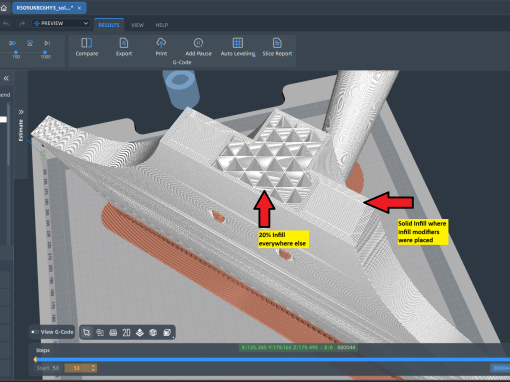Close the RSO9UKBC6HY3_sol file tab
Image resolution: width=510 pixels, height=382 pixels.
[79, 8]
